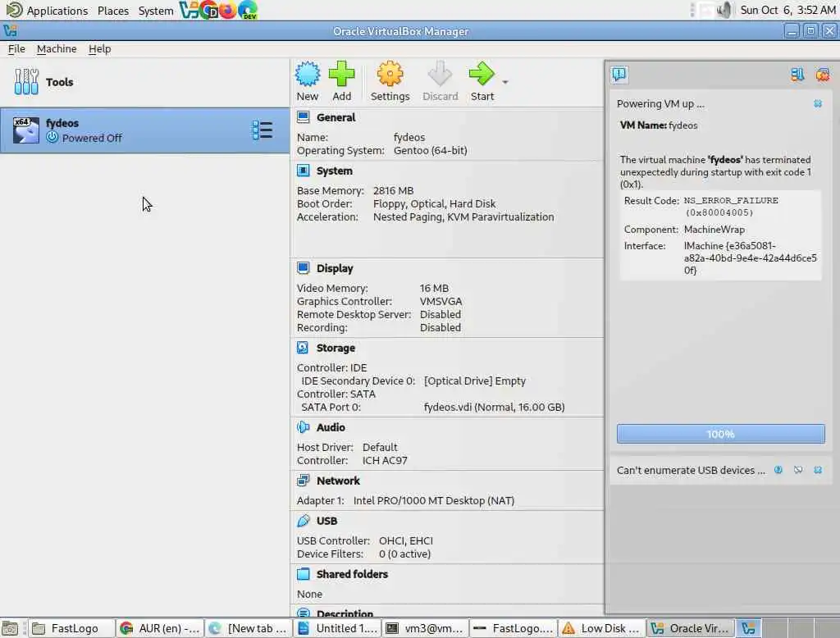This screenshot has height=638, width=840.
Task: Click the Gentoo (64-bit) operating system value
Action: click(430, 151)
